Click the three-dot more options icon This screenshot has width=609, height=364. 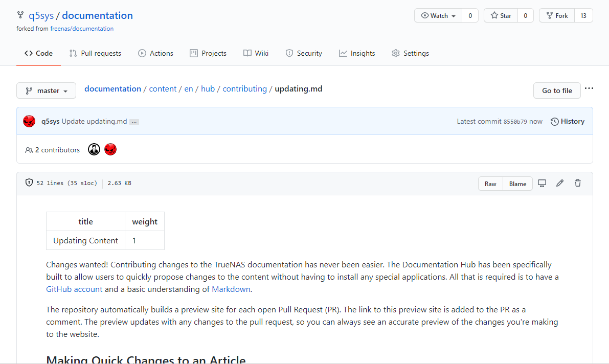point(589,89)
